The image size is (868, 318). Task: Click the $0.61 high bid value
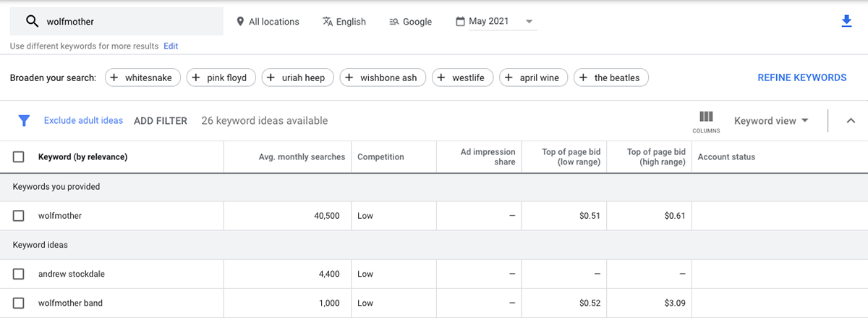[674, 216]
